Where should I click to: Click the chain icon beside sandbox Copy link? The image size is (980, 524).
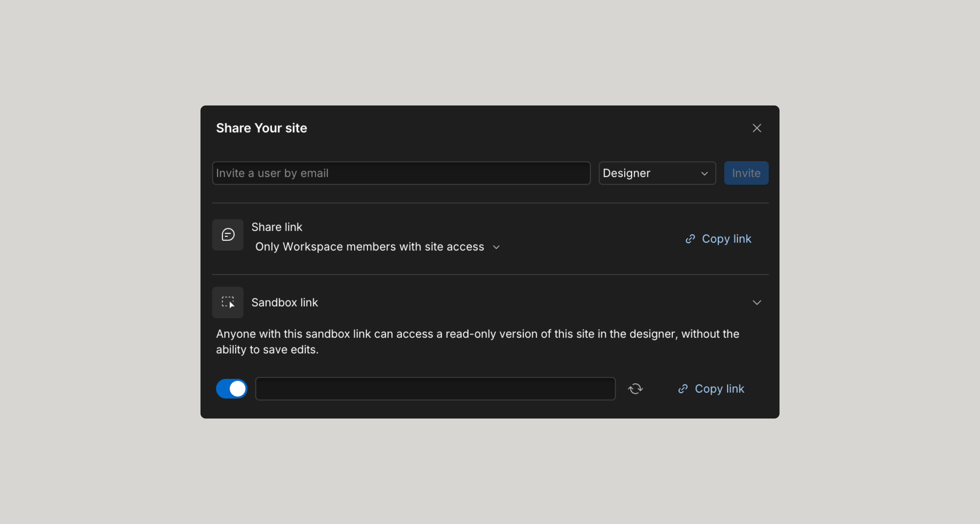(x=683, y=388)
